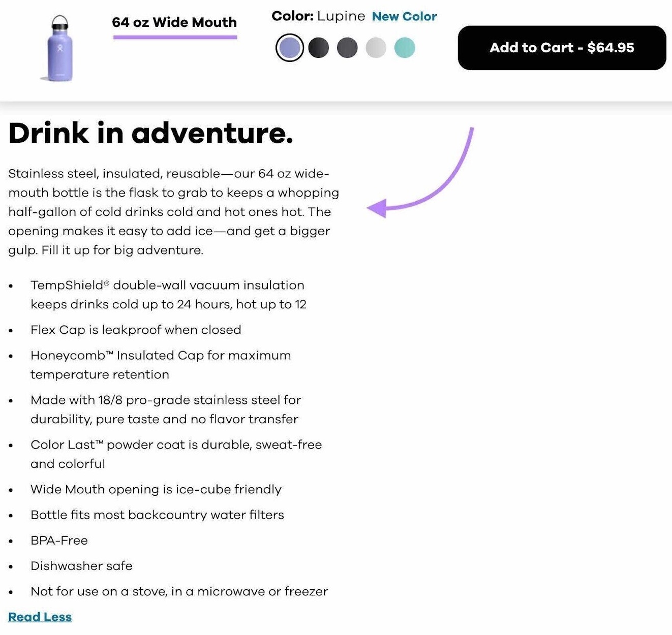Click the BPA-Free bullet point
Screen dimensions: 672x635
[59, 541]
